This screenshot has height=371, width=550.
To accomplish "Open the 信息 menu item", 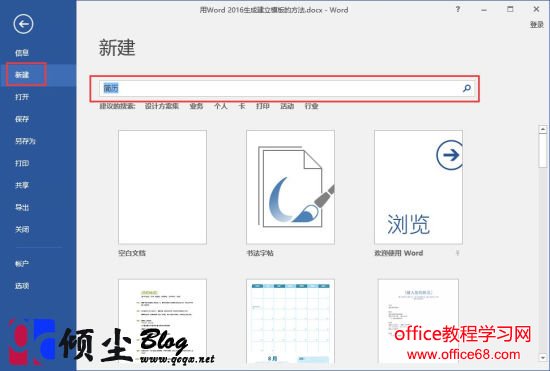I will tap(22, 53).
